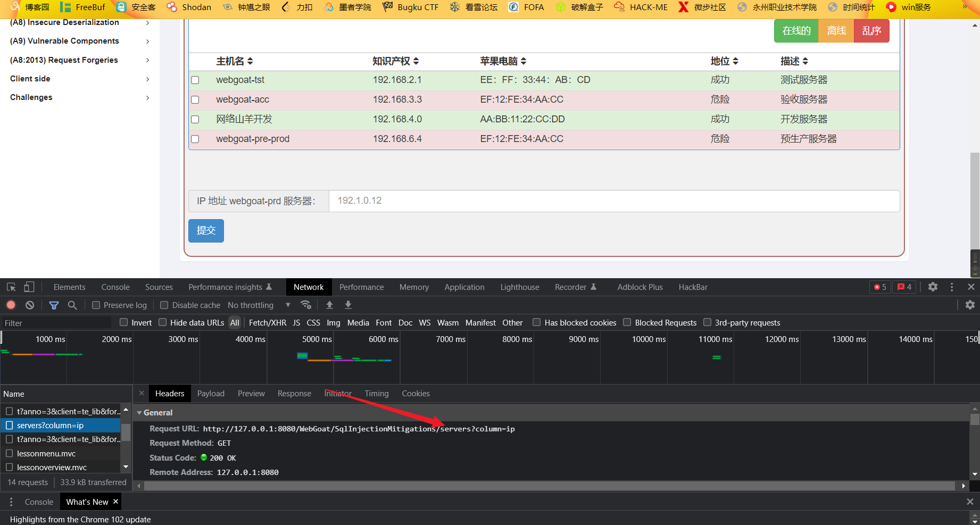
Task: Click the orange 离线 button
Action: [836, 31]
